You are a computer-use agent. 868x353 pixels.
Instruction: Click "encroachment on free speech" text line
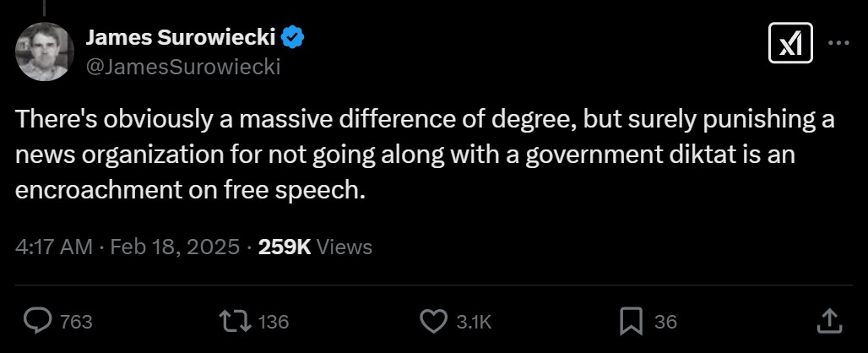191,189
